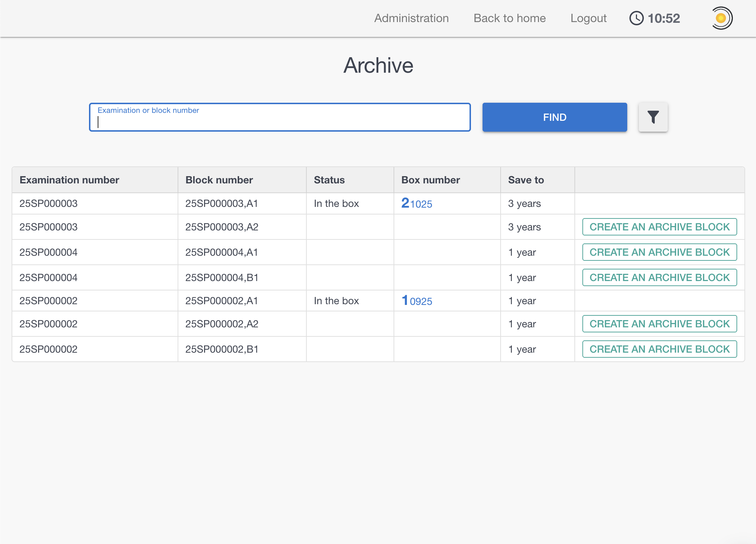Click the yellow circular logo icon
The image size is (756, 544).
(721, 18)
